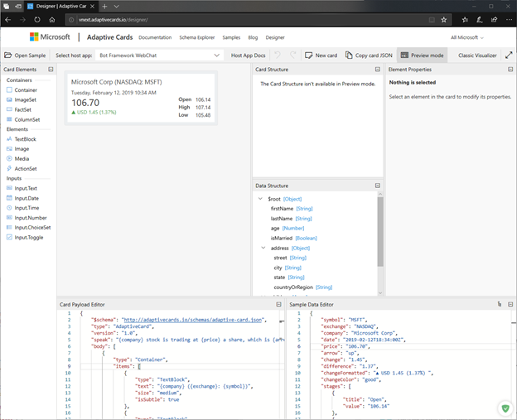Open a new browser tab

tap(104, 7)
